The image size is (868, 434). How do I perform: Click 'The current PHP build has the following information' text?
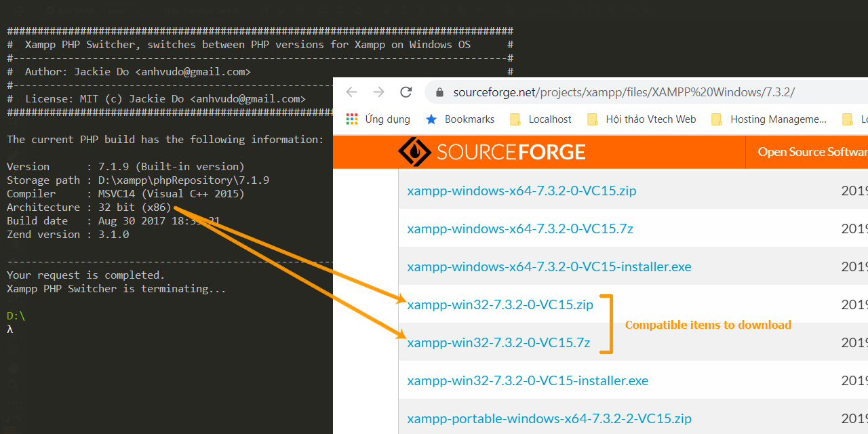pyautogui.click(x=165, y=140)
